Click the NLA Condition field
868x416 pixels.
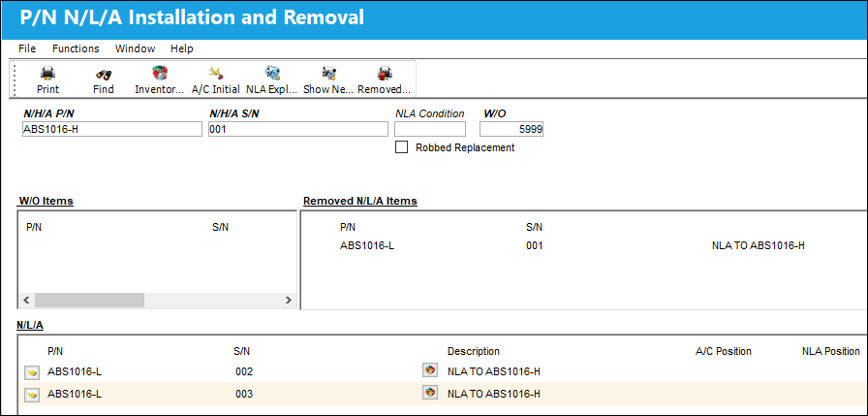430,129
